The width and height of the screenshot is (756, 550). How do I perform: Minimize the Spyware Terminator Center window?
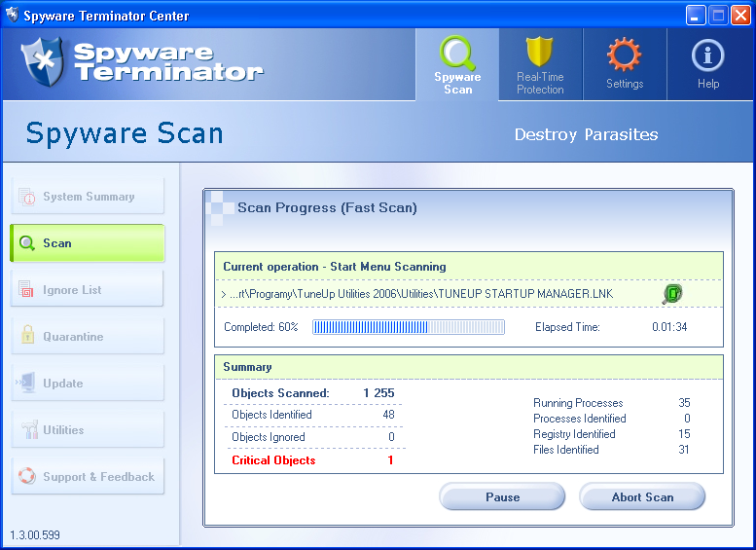coord(696,15)
